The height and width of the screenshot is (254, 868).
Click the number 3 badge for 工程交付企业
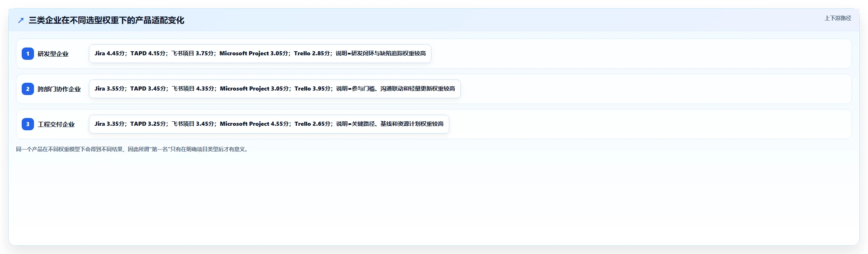28,124
